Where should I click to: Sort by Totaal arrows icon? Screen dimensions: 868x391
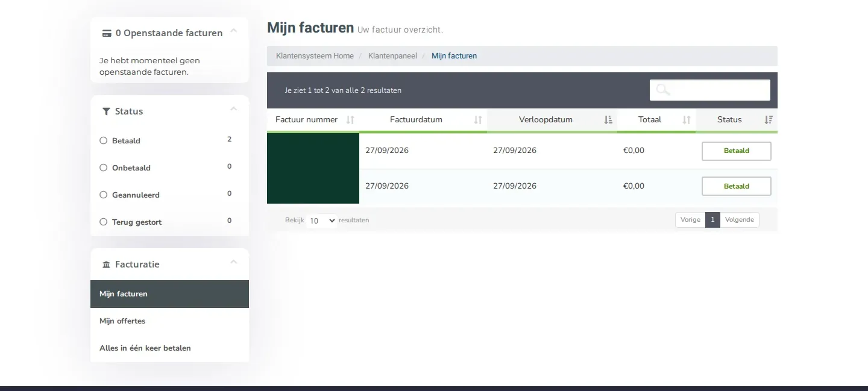686,120
